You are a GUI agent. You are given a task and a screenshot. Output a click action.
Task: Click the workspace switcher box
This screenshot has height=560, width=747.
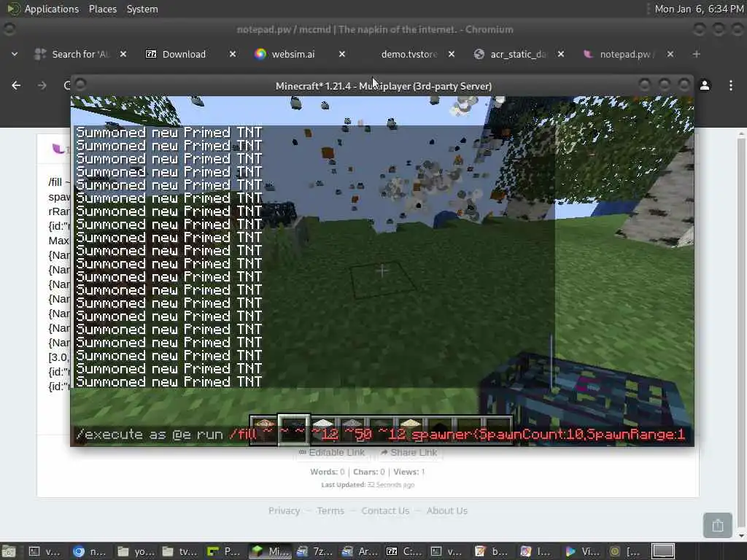click(662, 551)
